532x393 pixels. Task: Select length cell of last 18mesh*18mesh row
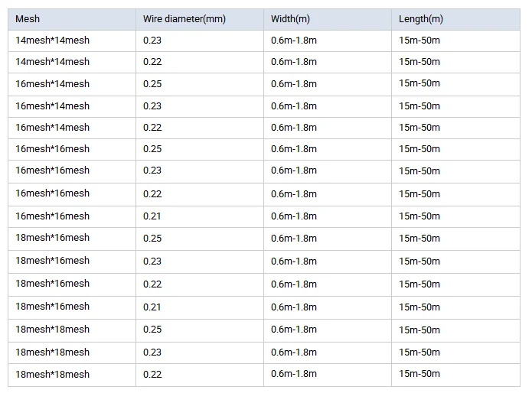click(x=419, y=374)
